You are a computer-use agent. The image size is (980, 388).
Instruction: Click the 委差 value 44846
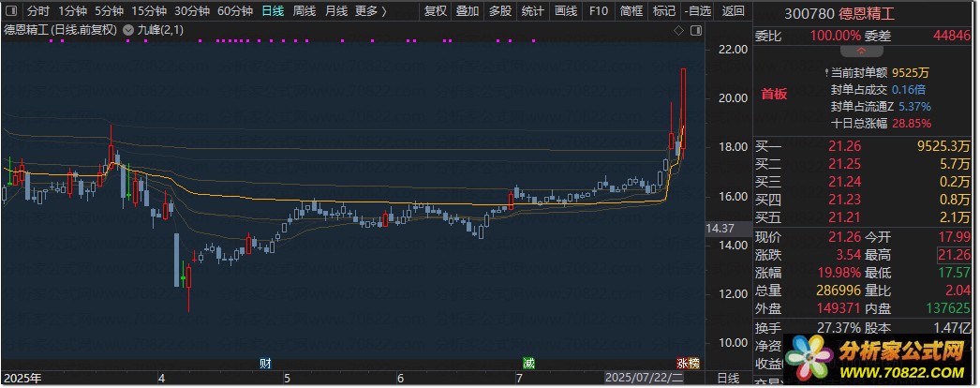[952, 37]
